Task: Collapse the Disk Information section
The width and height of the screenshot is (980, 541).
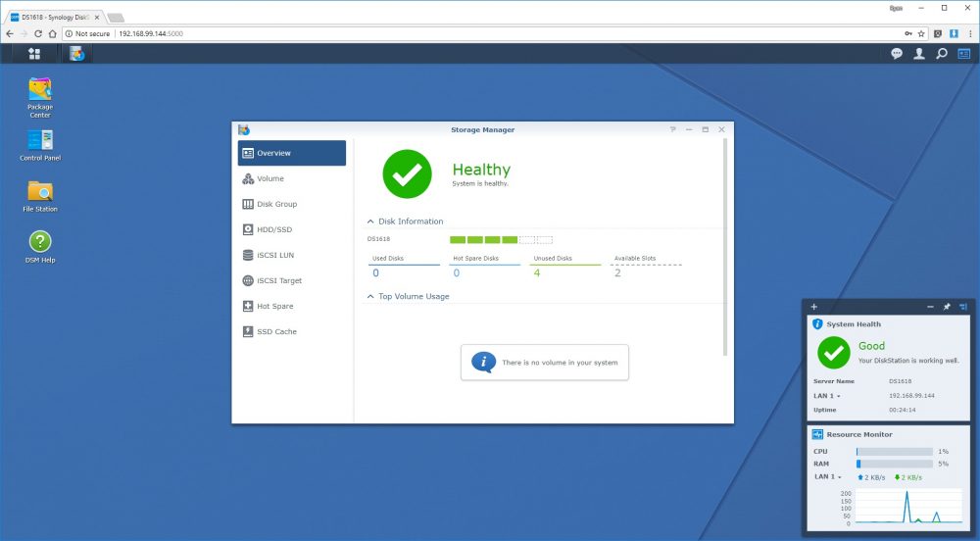Action: [x=370, y=221]
